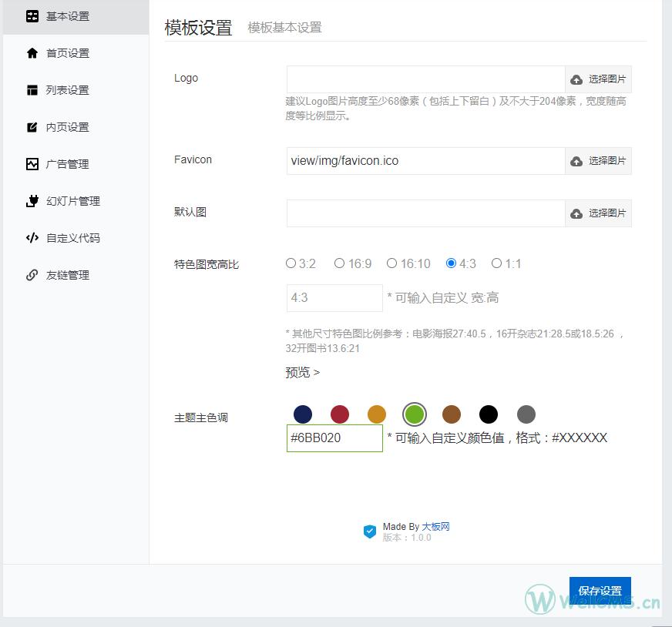Switch to 内页设置 in the sidebar
The height and width of the screenshot is (627, 672).
click(x=76, y=127)
